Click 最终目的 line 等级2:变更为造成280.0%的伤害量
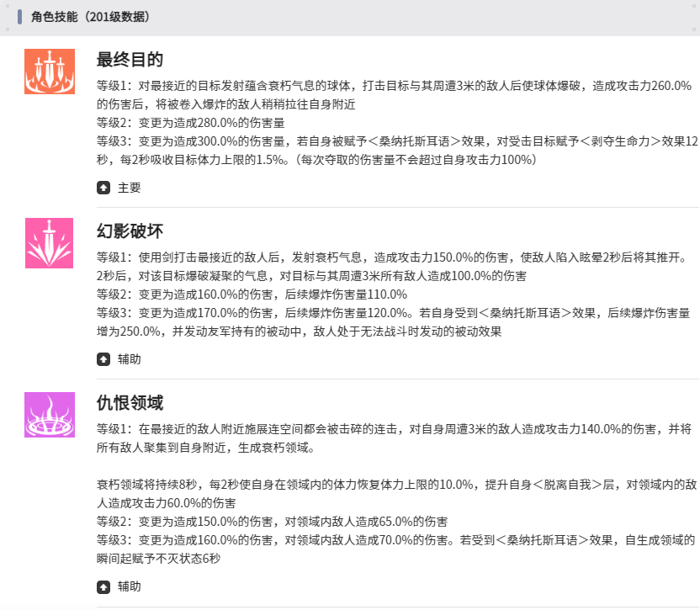700x610 pixels. pos(191,123)
